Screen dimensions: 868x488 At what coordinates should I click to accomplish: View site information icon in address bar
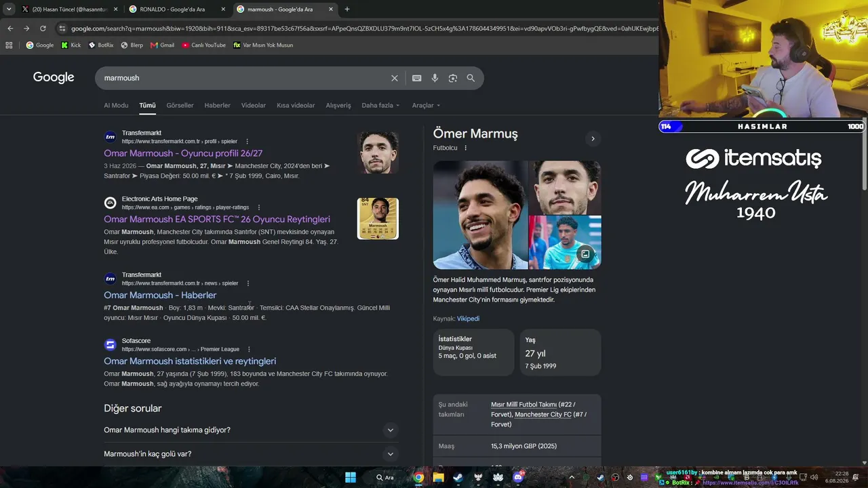pyautogui.click(x=62, y=28)
